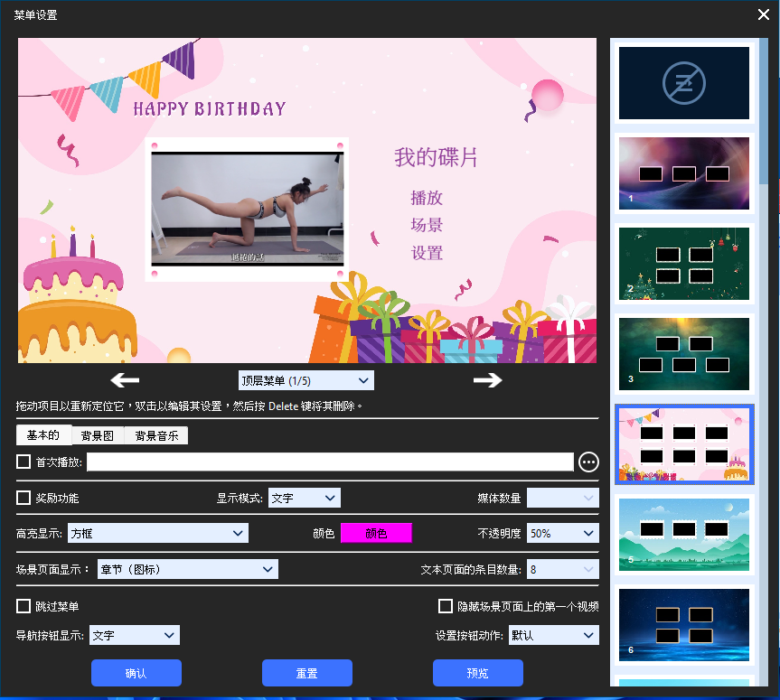This screenshot has width=780, height=700.
Task: Click the left arrow to go to previous menu
Action: [x=125, y=380]
